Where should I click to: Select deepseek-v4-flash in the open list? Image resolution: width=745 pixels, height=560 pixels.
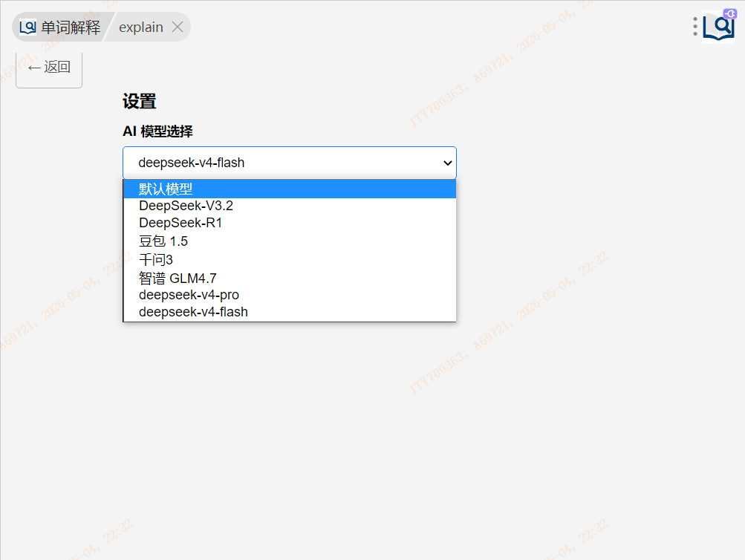[x=290, y=312]
